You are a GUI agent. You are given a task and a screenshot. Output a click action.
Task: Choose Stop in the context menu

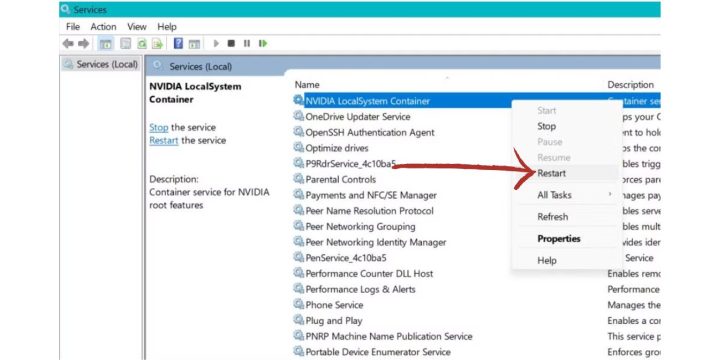coord(546,126)
